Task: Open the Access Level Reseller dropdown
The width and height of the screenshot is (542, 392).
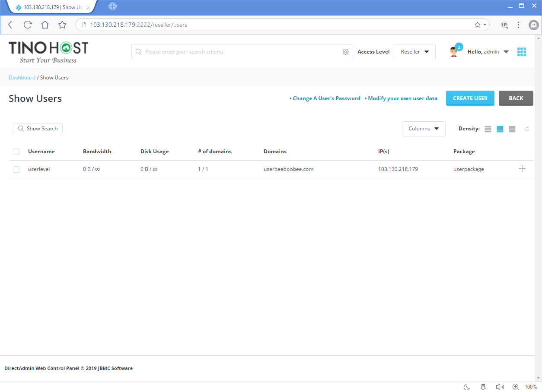Action: pos(414,51)
